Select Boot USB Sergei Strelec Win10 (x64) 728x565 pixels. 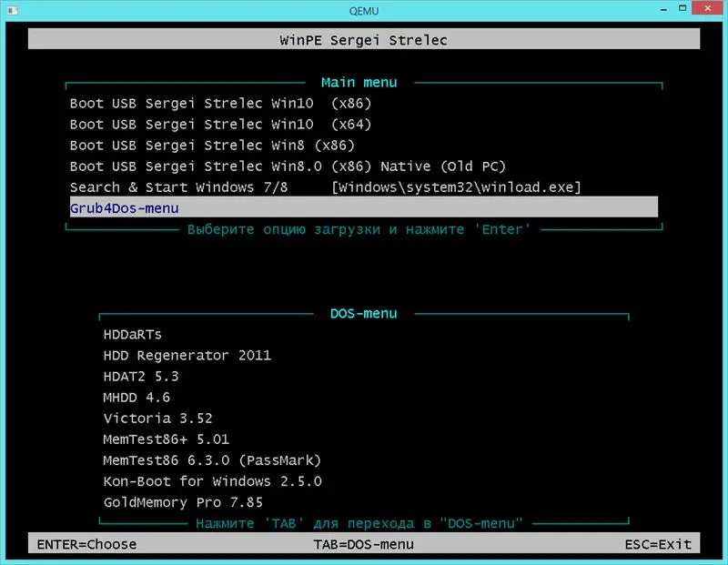pyautogui.click(x=220, y=125)
